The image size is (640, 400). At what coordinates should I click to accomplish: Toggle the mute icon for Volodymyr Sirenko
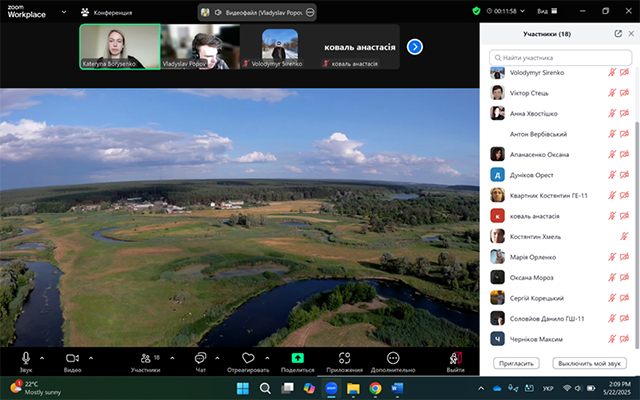coord(612,72)
